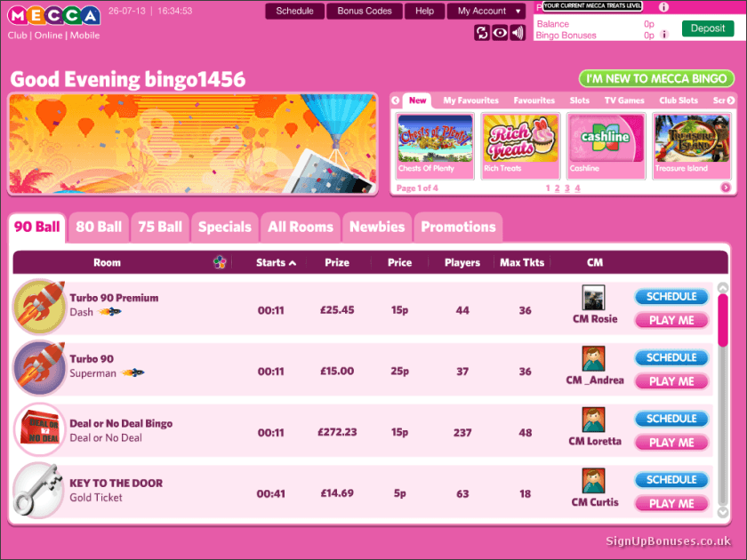This screenshot has width=747, height=560.
Task: Toggle the eye visibility icon in header
Action: (x=499, y=32)
